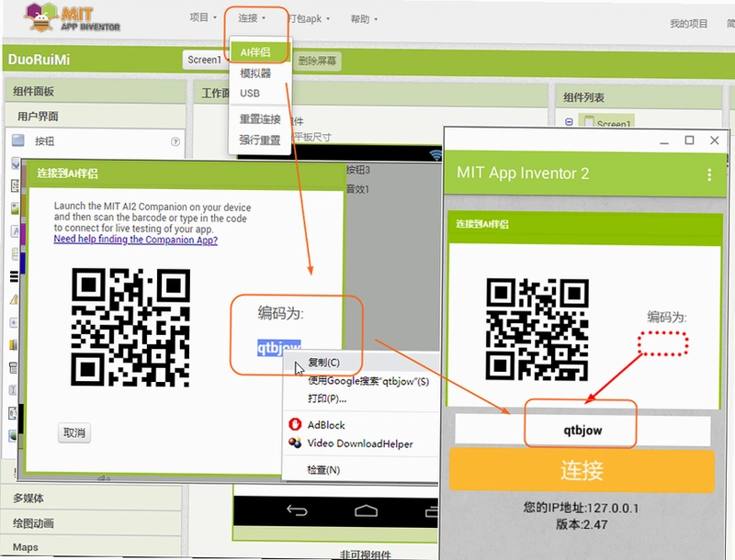
Task: Click the orange 连接 button
Action: pos(582,471)
